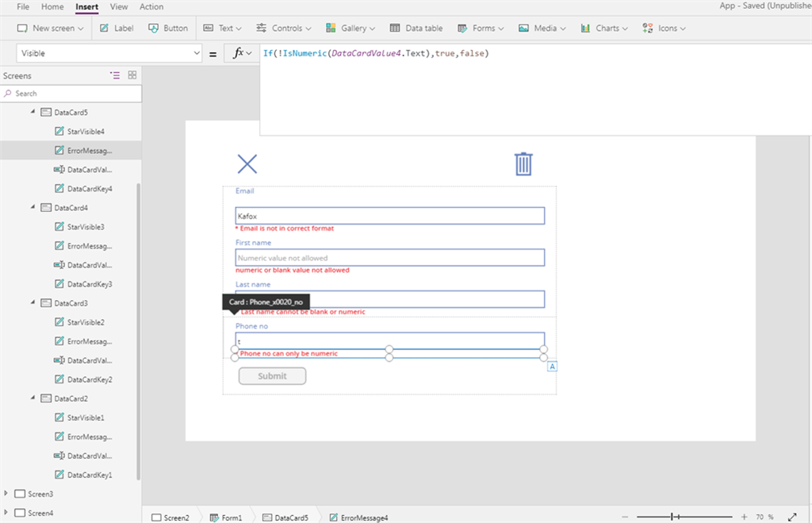Open the Visible property selector

[109, 53]
